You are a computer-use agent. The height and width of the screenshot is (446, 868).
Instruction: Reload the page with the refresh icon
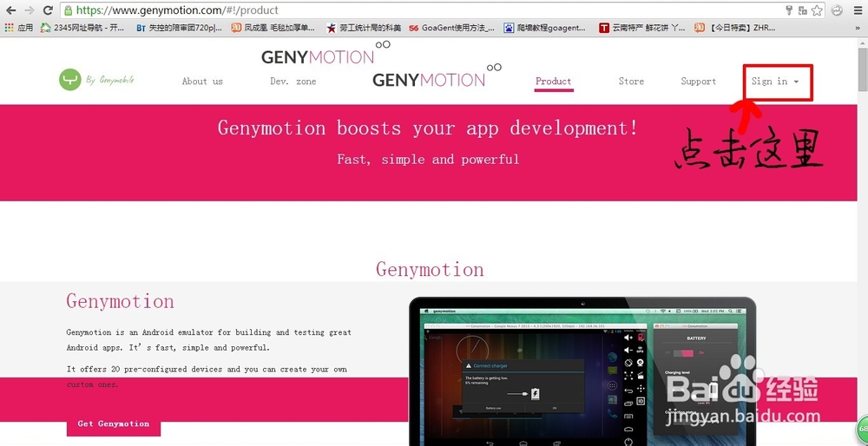click(48, 10)
